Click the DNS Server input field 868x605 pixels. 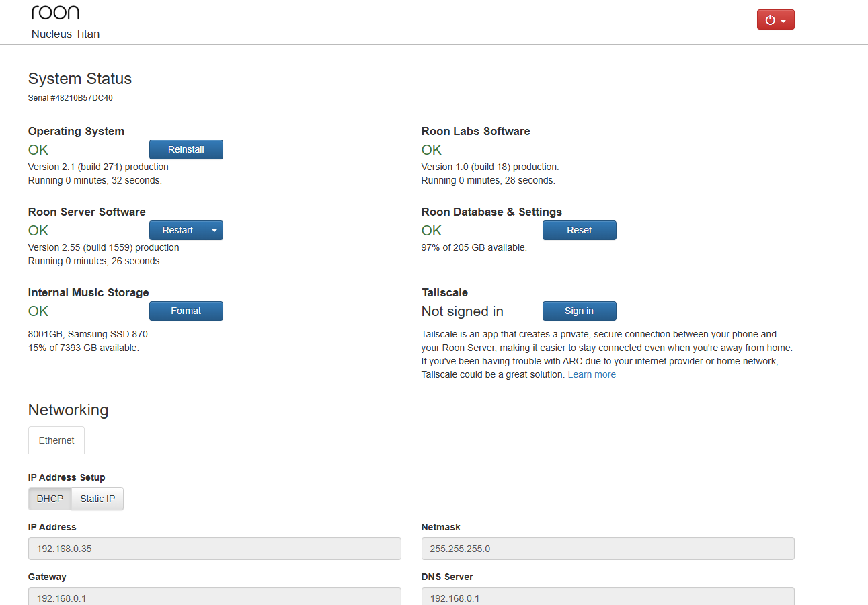(608, 596)
